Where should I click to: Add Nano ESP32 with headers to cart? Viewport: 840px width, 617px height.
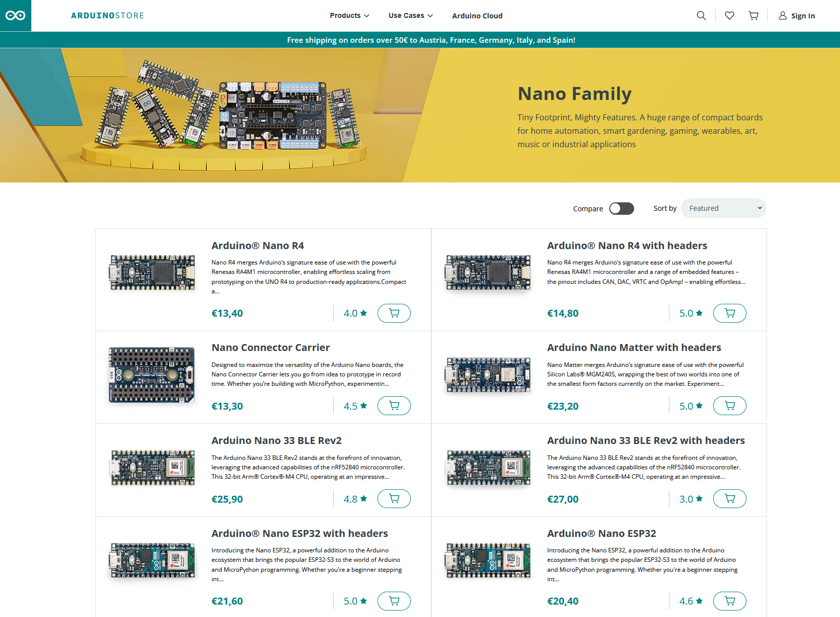(x=394, y=601)
